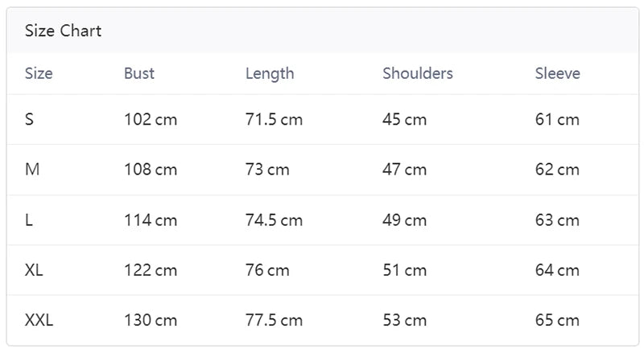Click the 114 cm bust measurement
The height and width of the screenshot is (353, 644).
[151, 220]
